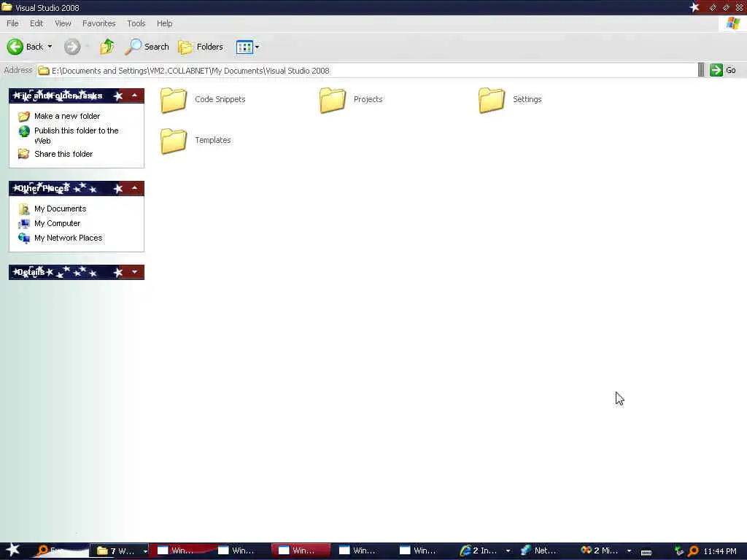This screenshot has height=560, width=747.
Task: Click Make a new folder
Action: point(67,116)
